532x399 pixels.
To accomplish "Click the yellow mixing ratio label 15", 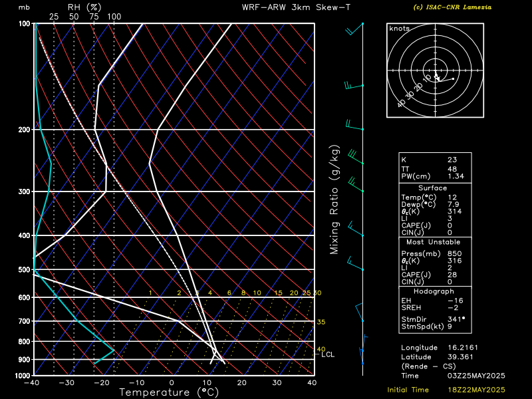I will point(278,293).
